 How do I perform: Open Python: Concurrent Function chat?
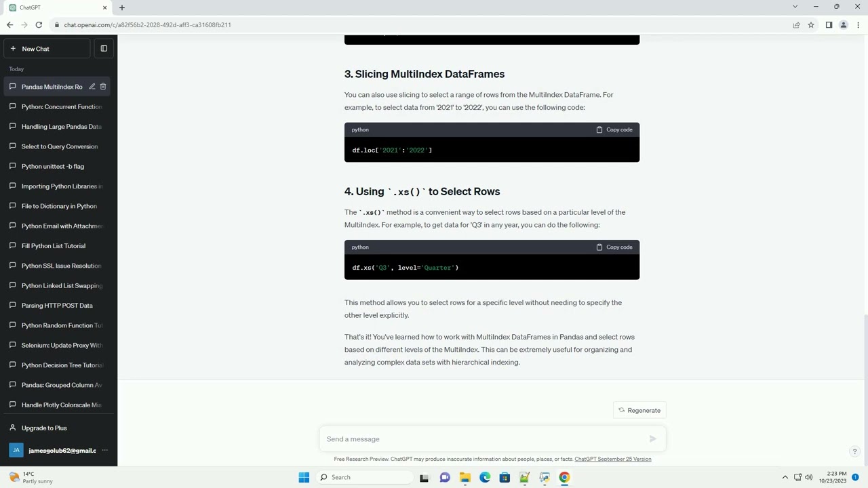coord(58,106)
